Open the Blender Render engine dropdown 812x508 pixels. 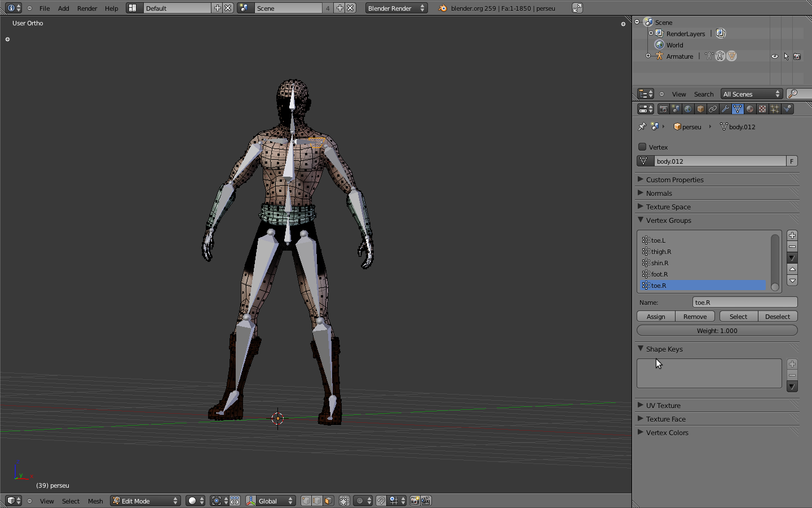pos(396,8)
